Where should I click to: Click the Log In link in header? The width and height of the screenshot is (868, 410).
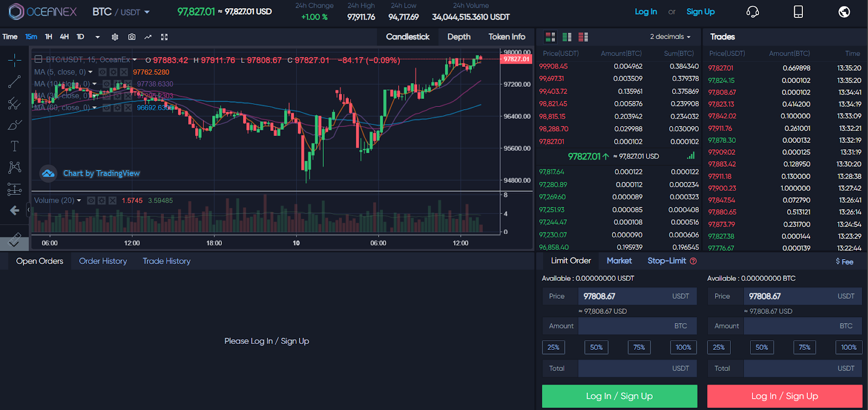(646, 11)
